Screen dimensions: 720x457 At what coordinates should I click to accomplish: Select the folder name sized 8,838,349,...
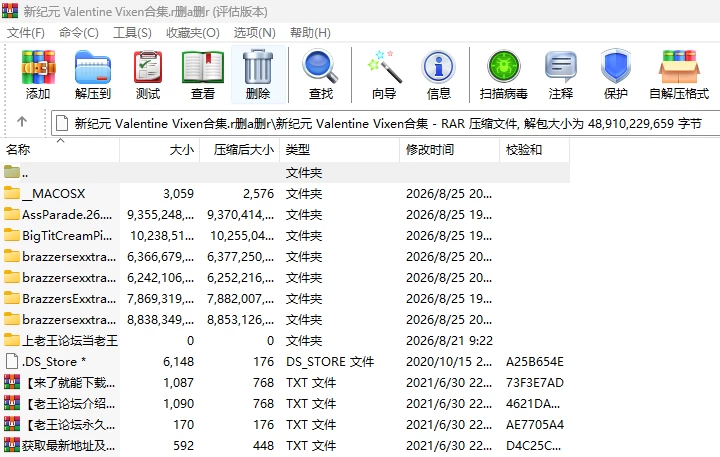(69, 320)
